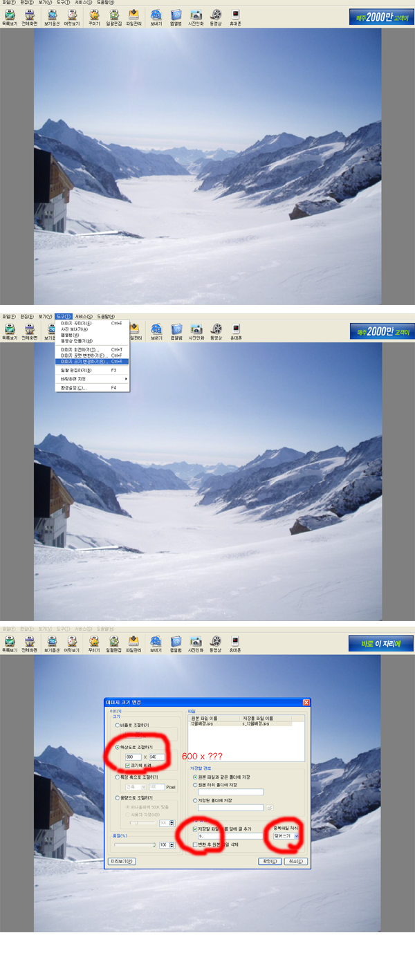The width and height of the screenshot is (415, 980).
Task: Click 사진인화 icon in the topmost toolbar
Action: (196, 17)
